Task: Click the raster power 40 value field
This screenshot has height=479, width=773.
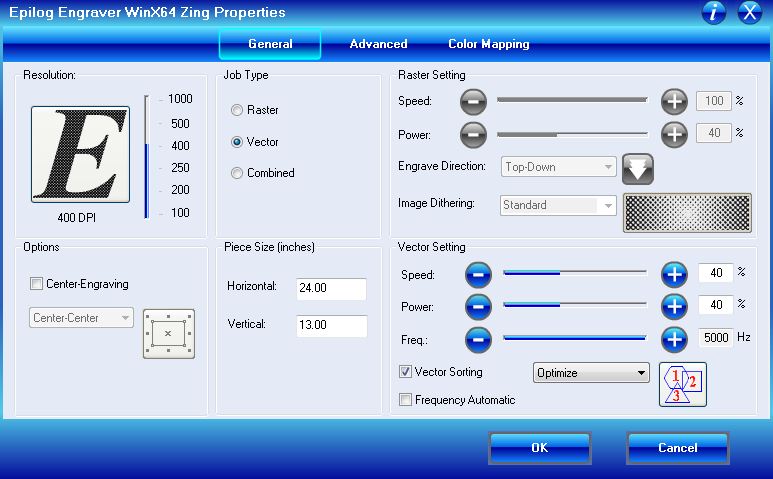Action: [x=713, y=133]
